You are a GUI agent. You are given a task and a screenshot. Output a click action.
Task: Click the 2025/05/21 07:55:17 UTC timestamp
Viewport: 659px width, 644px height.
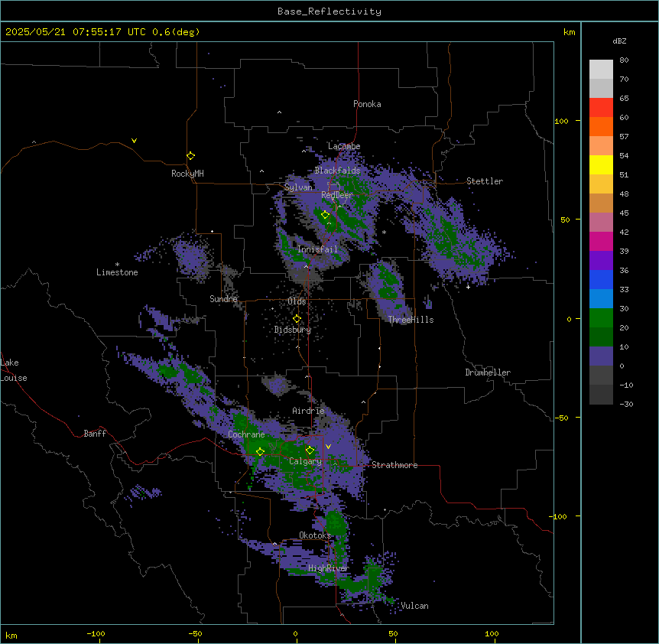[75, 32]
